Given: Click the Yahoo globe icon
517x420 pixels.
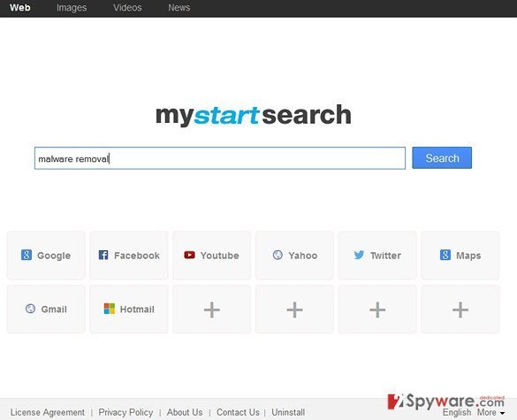Looking at the screenshot, I should point(278,255).
